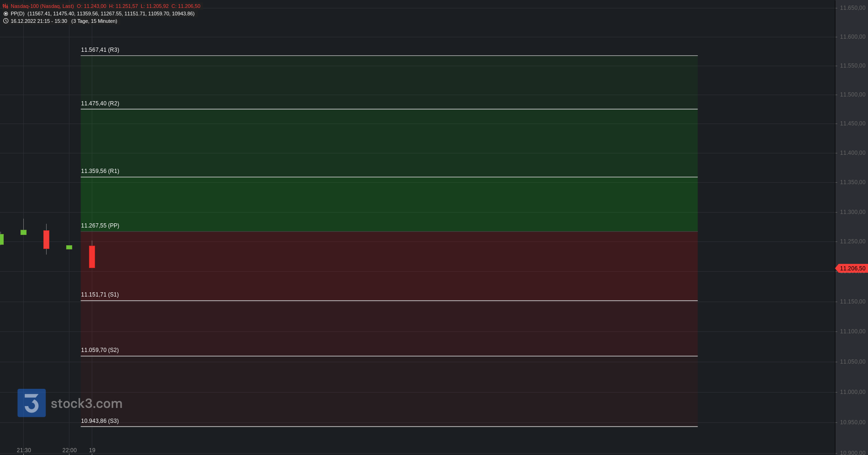Select the Nasdaq-100 (Nasdaq, Last) title label
868x455 pixels.
click(42, 7)
